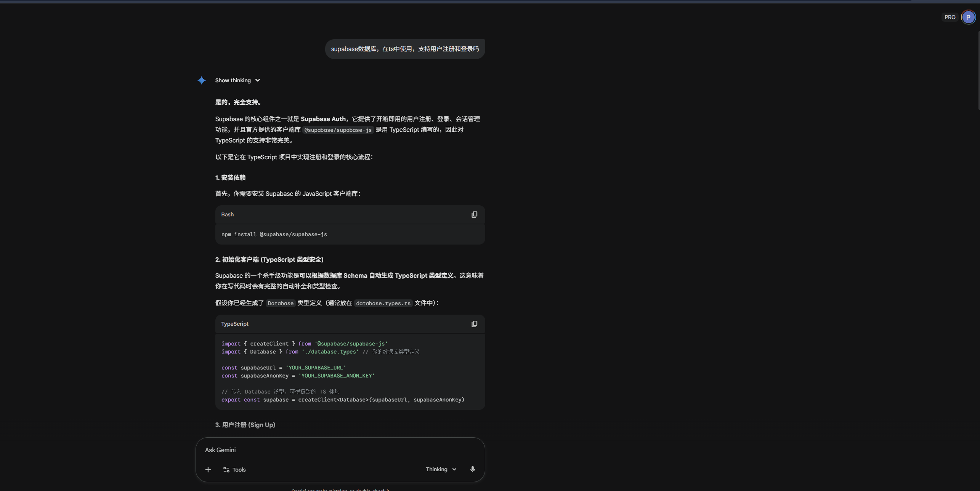This screenshot has height=491, width=980.
Task: Copy the Bash code block
Action: pyautogui.click(x=474, y=215)
